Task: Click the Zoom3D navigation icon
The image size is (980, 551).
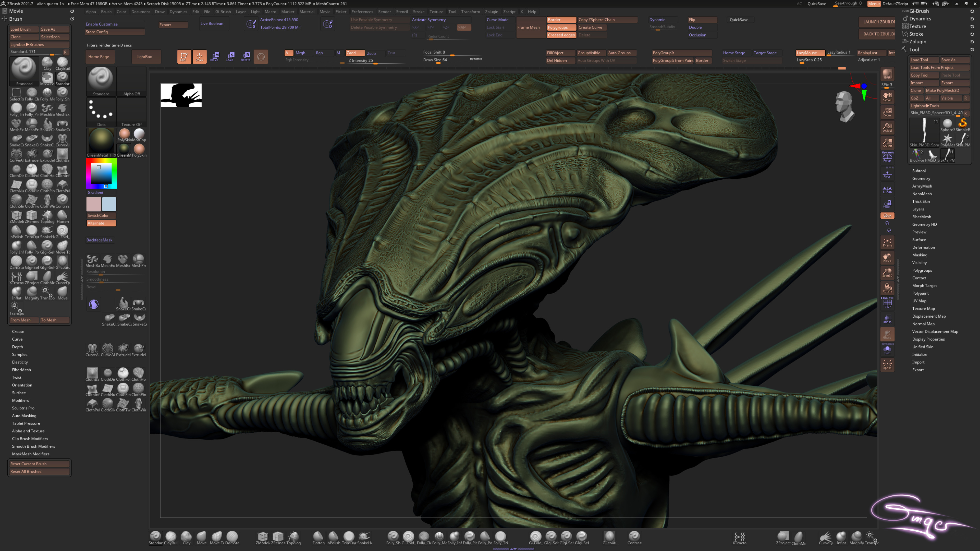Action: [x=887, y=273]
